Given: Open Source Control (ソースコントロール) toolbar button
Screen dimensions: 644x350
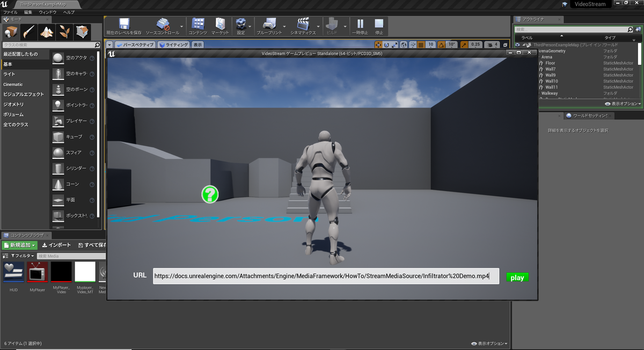Looking at the screenshot, I should (x=163, y=26).
